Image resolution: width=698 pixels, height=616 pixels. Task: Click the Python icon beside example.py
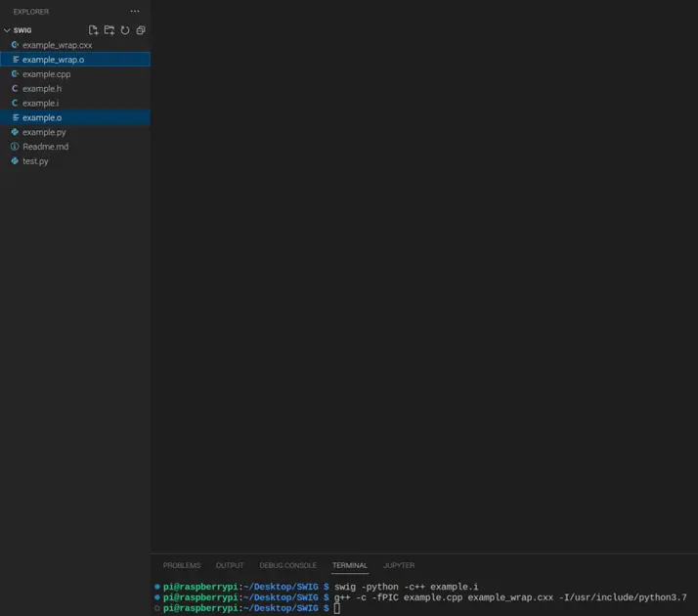click(x=15, y=132)
